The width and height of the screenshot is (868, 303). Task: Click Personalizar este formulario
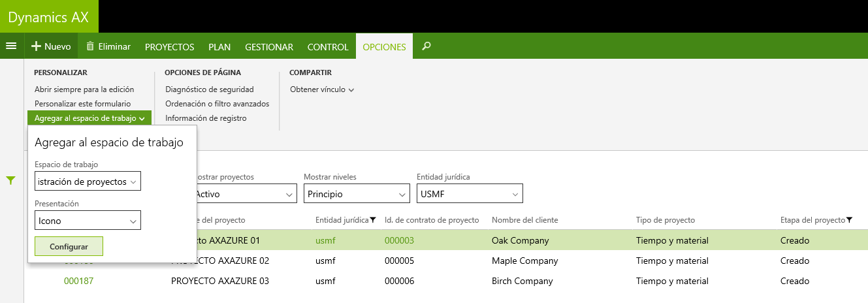click(82, 104)
